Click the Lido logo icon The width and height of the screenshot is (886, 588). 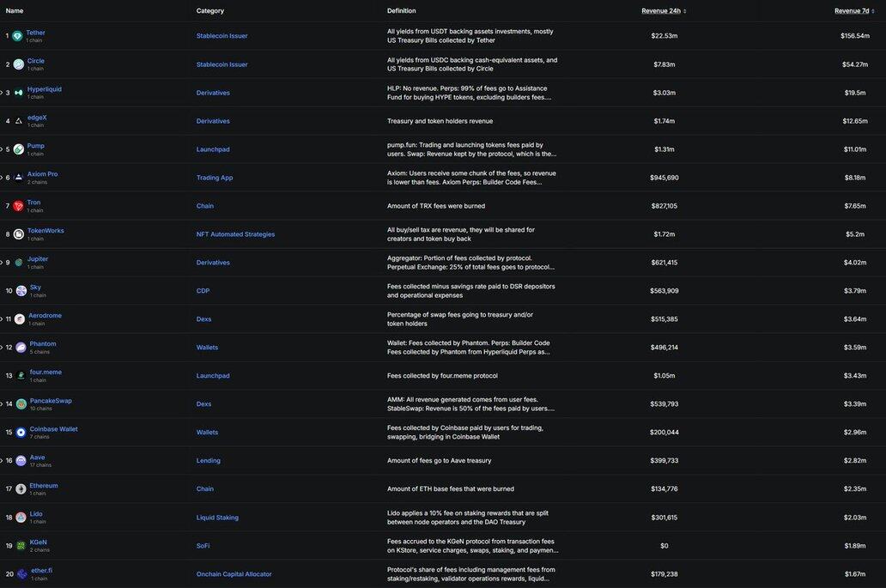(x=21, y=518)
